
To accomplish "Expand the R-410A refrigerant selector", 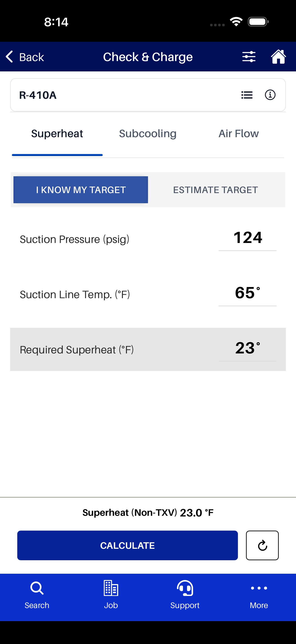I will click(148, 95).
